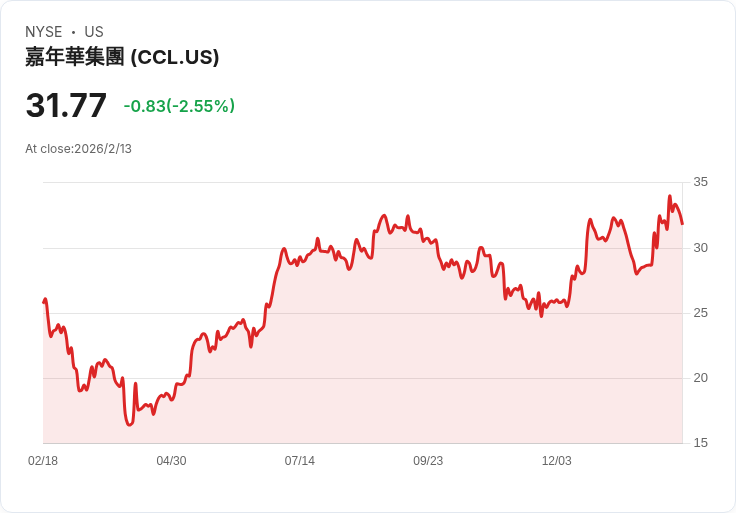Click the 30 price axis label
Screen dimensions: 736x513
(x=700, y=248)
